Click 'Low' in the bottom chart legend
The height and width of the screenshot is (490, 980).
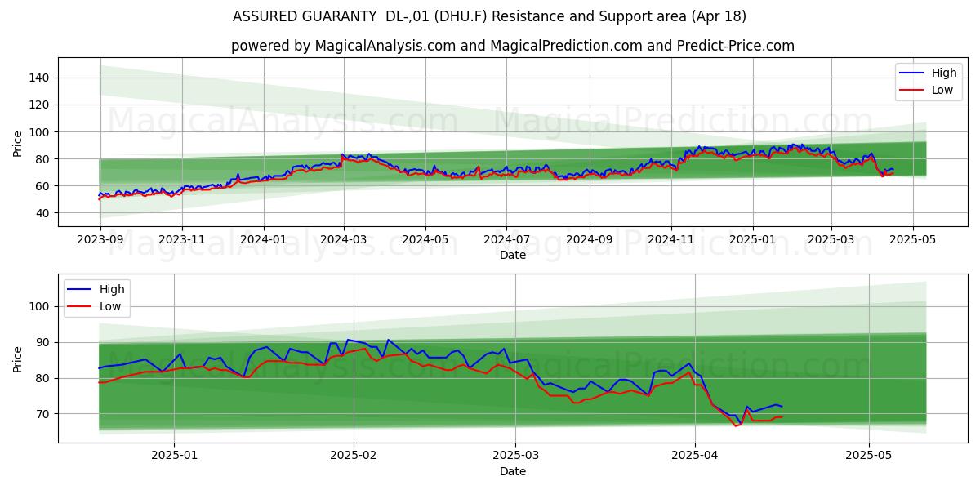pyautogui.click(x=111, y=306)
